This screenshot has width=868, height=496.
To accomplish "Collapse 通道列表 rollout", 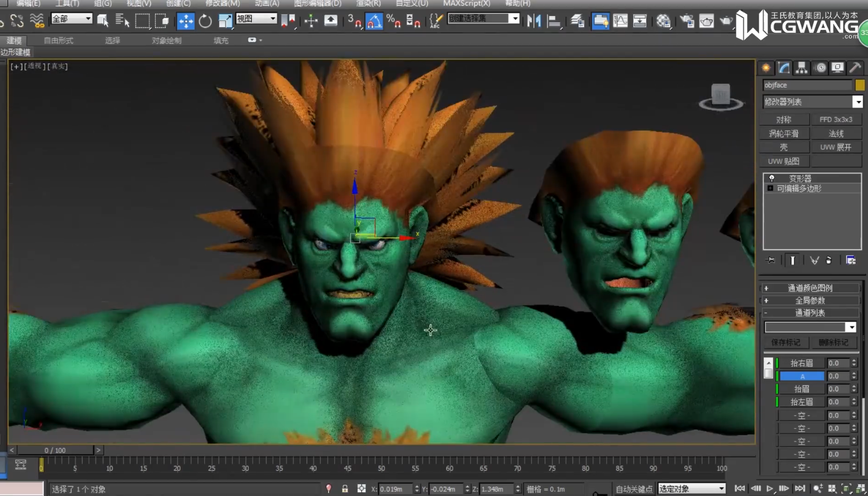I will pyautogui.click(x=810, y=313).
